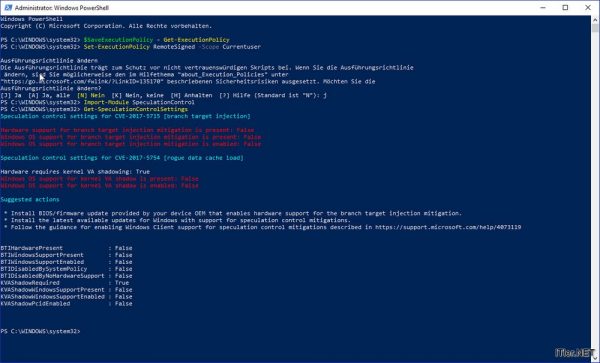Click the "KVAShadowWindowsSupportEnabled" property row
The image size is (600, 363).
[66, 296]
